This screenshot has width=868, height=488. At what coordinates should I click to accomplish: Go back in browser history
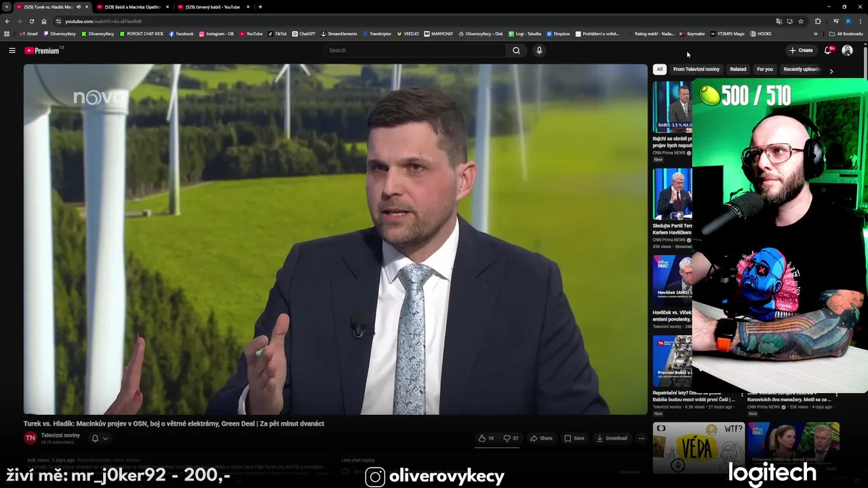pyautogui.click(x=7, y=21)
